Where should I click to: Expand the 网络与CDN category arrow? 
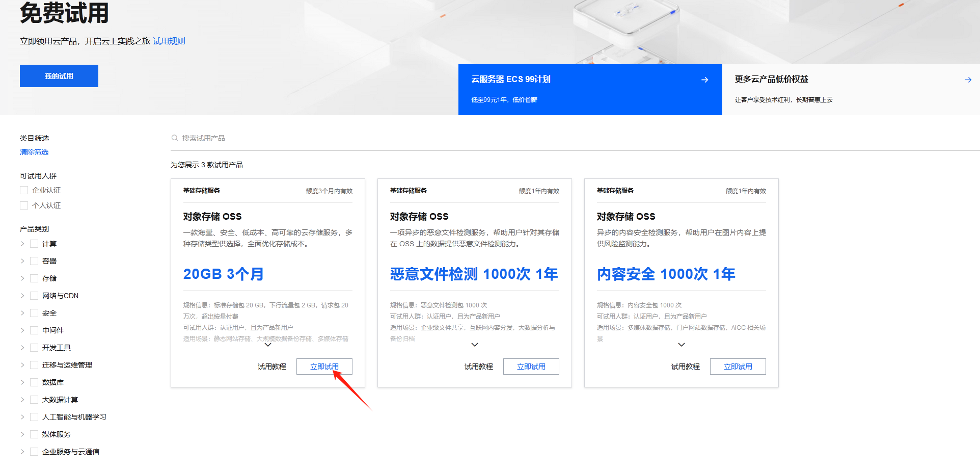coord(22,296)
